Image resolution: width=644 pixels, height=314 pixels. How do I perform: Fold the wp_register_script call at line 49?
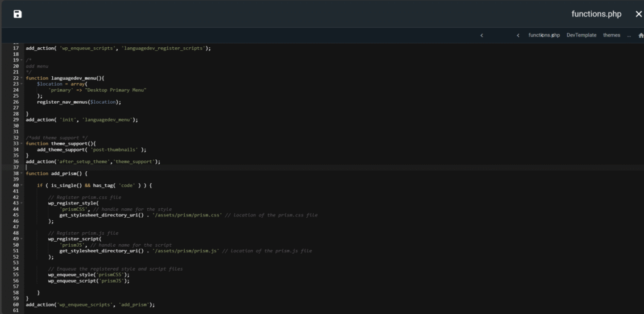coord(22,239)
